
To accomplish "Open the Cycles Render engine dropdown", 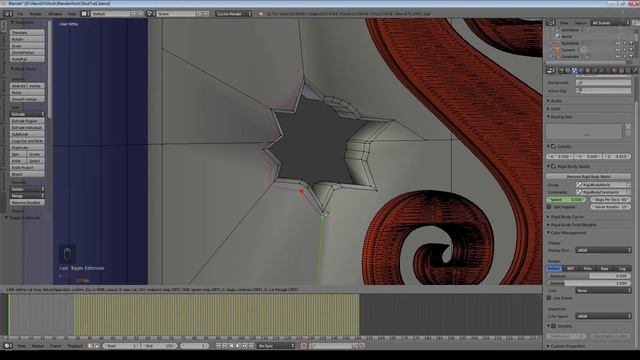I will 234,13.
